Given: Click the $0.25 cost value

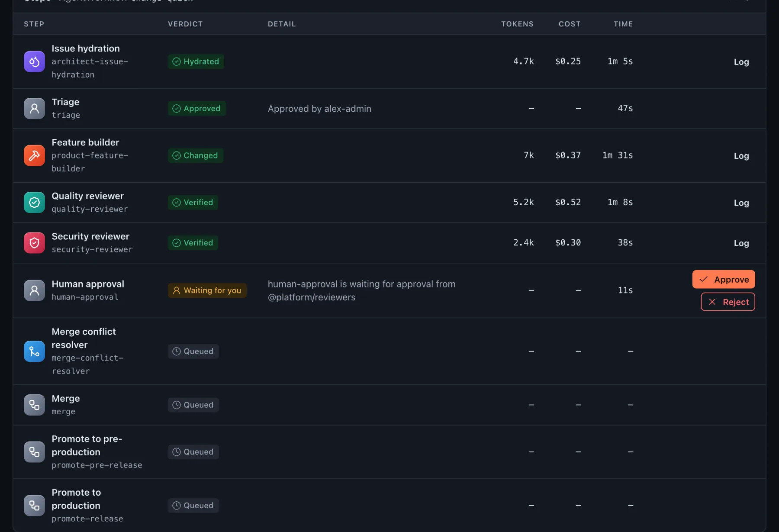Looking at the screenshot, I should coord(568,61).
